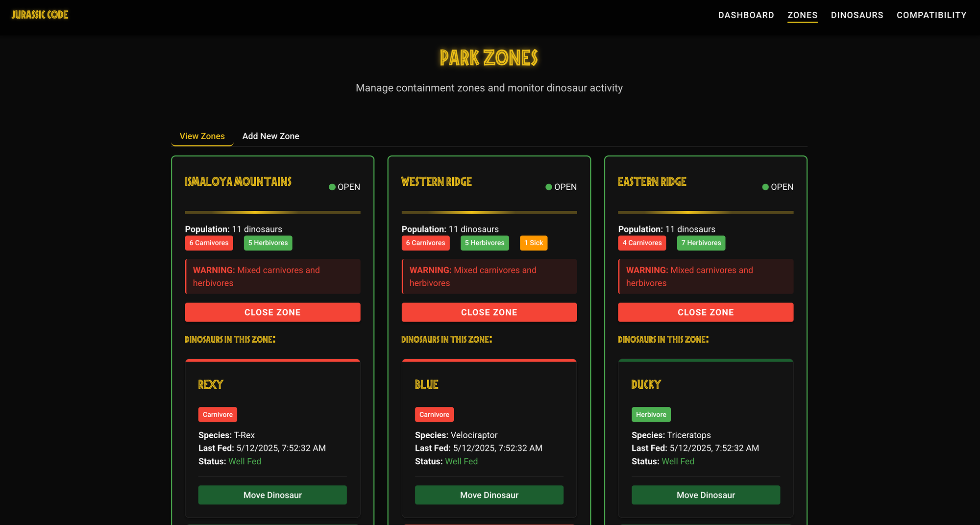The width and height of the screenshot is (980, 525).
Task: Click the green open status dot for Western Ridge
Action: click(549, 187)
